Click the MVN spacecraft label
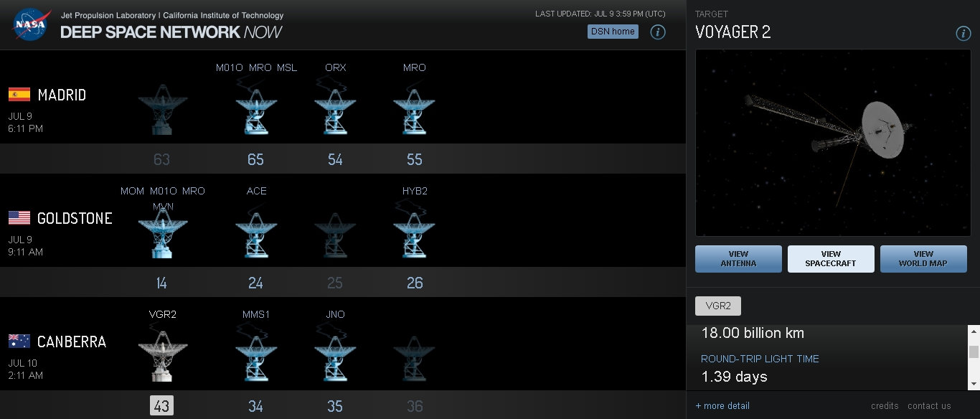 click(x=163, y=206)
